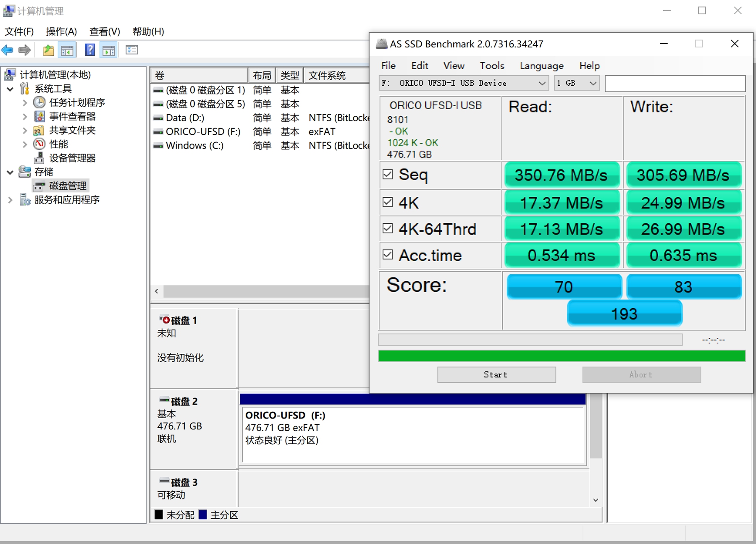Click the back arrow toolbar icon
The image size is (756, 544).
click(x=8, y=50)
